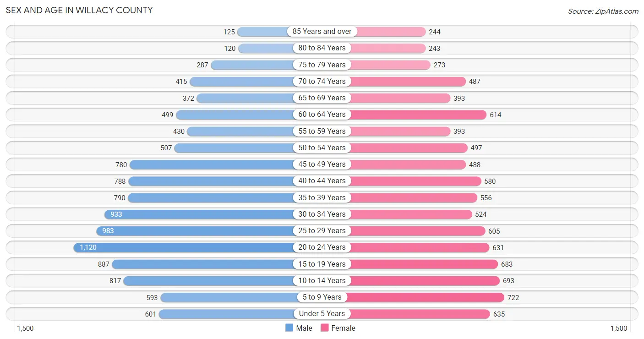The height and width of the screenshot is (339, 644).
Task: Click the pink Female legend swatch
Action: tap(325, 328)
